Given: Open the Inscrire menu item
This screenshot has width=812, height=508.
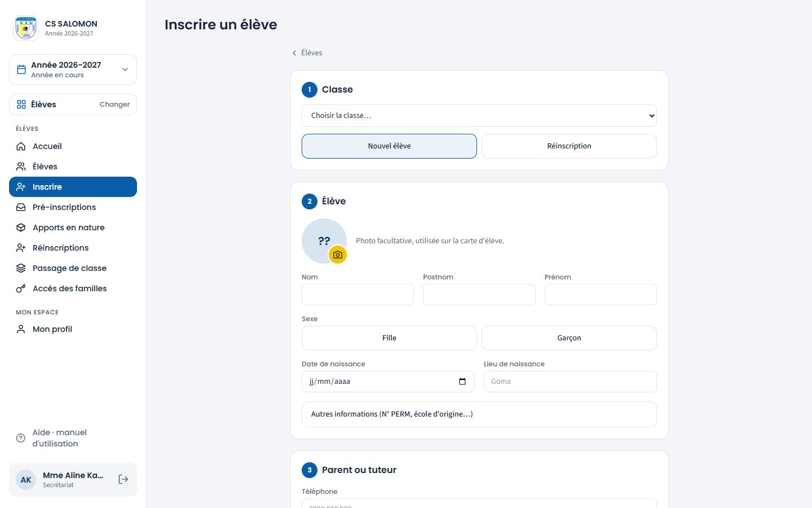Looking at the screenshot, I should pos(73,187).
